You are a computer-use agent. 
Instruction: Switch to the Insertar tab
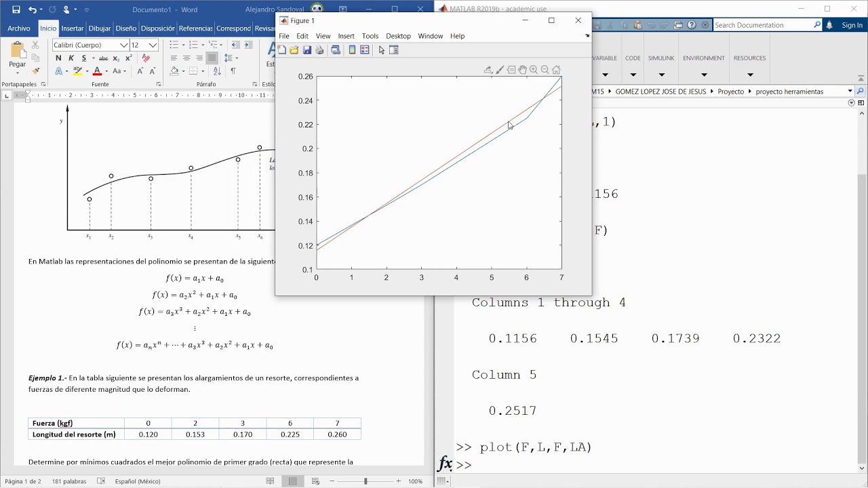[x=73, y=28]
